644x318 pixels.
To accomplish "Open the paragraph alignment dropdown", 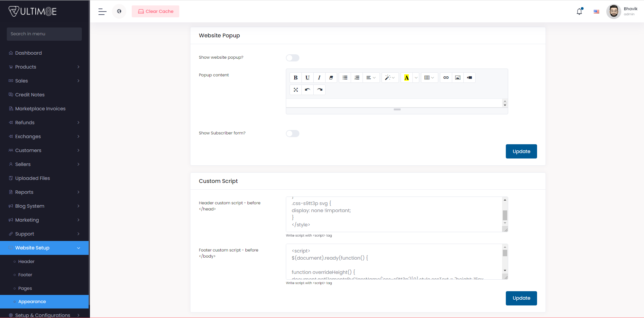I will 371,77.
